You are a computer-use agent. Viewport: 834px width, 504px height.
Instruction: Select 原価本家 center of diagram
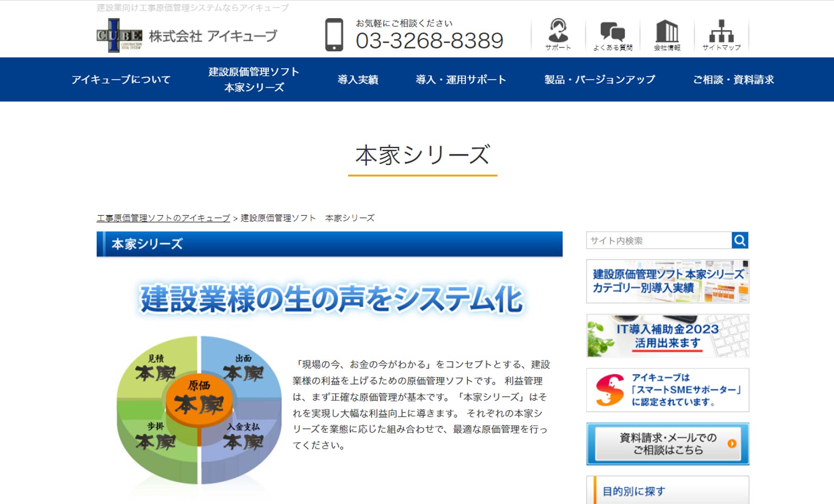click(x=199, y=399)
